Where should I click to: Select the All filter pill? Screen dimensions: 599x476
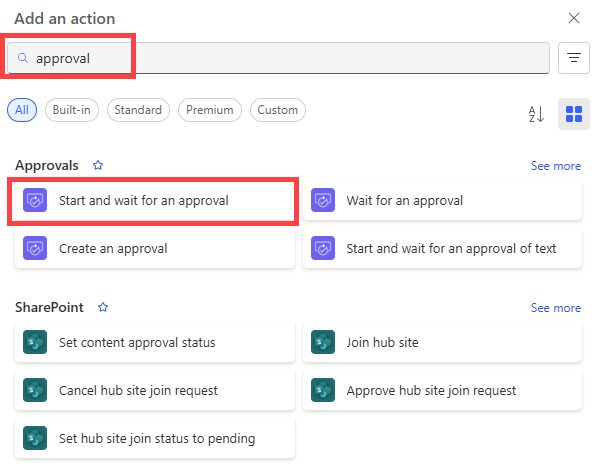[x=22, y=110]
